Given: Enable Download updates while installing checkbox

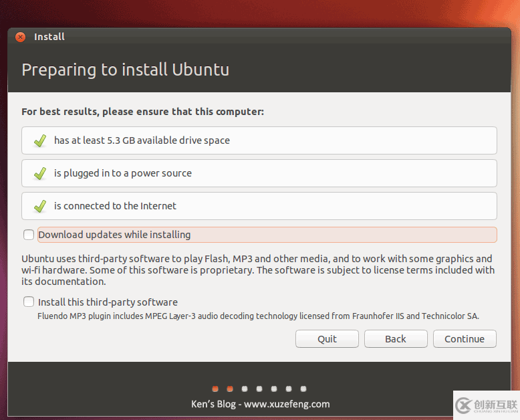Looking at the screenshot, I should (29, 235).
